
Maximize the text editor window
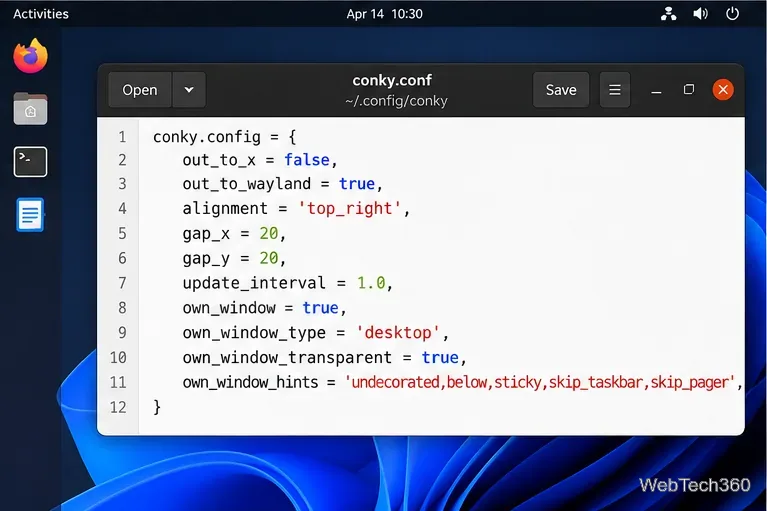[689, 90]
